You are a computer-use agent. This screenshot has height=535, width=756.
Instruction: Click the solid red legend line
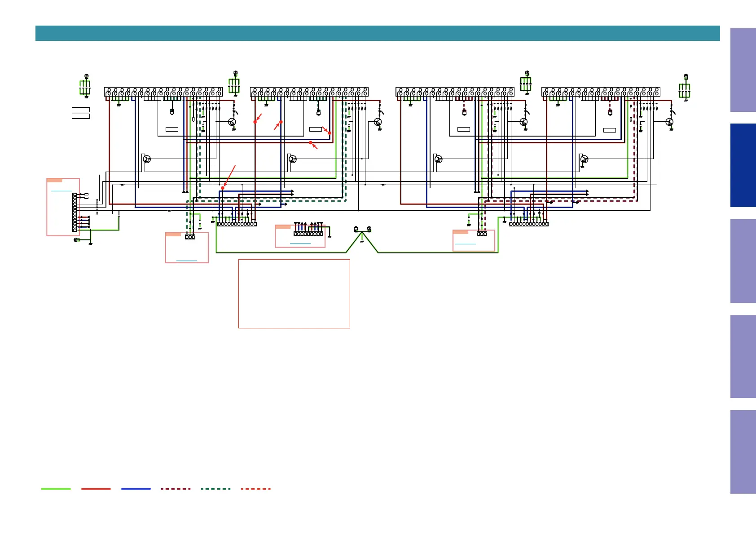(x=96, y=489)
